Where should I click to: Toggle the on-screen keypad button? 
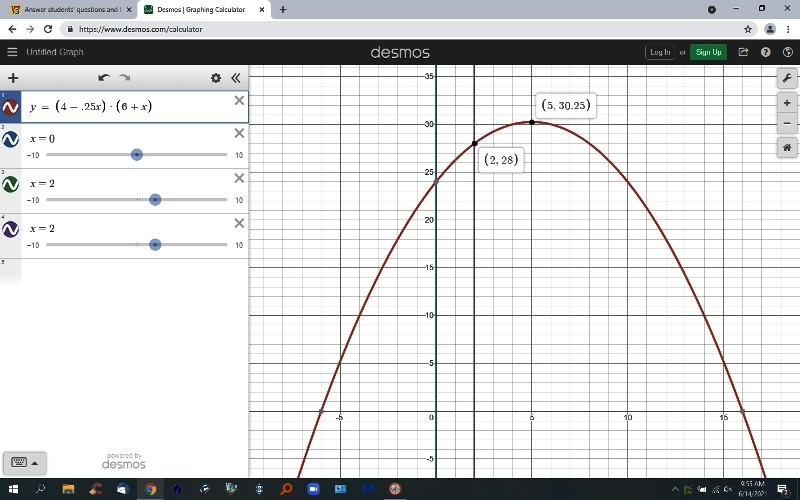click(x=19, y=463)
